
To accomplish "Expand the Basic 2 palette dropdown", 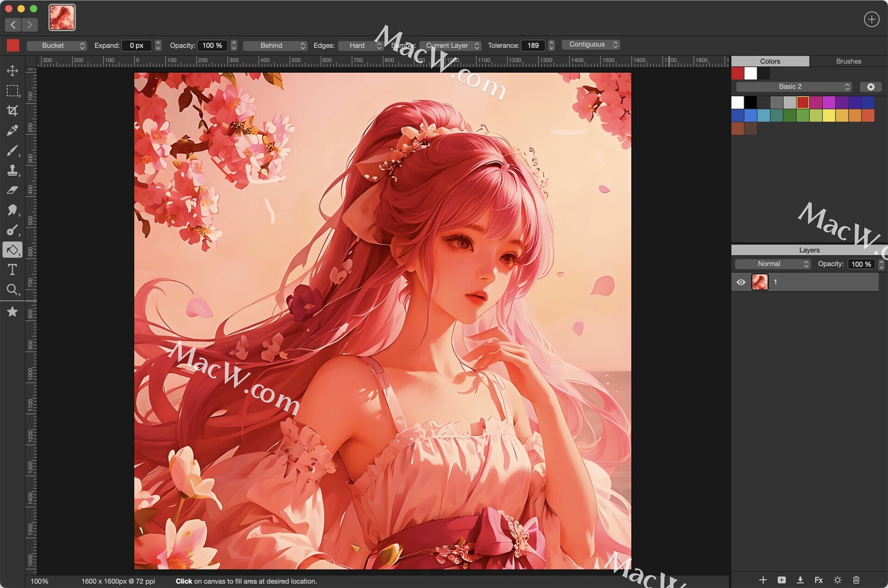I will tap(794, 86).
